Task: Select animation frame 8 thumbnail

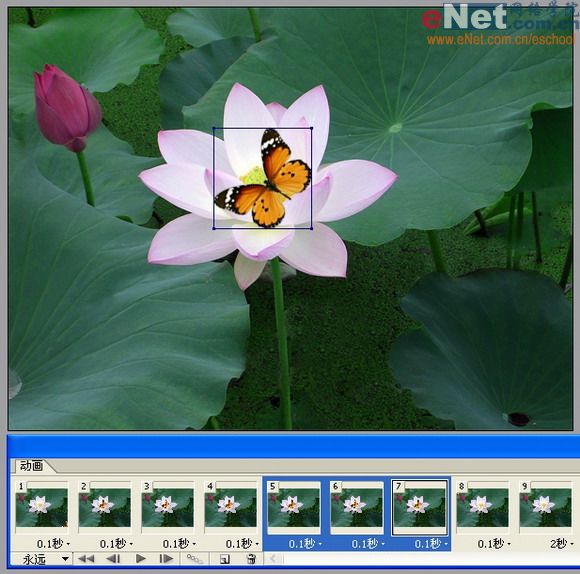Action: [482, 507]
